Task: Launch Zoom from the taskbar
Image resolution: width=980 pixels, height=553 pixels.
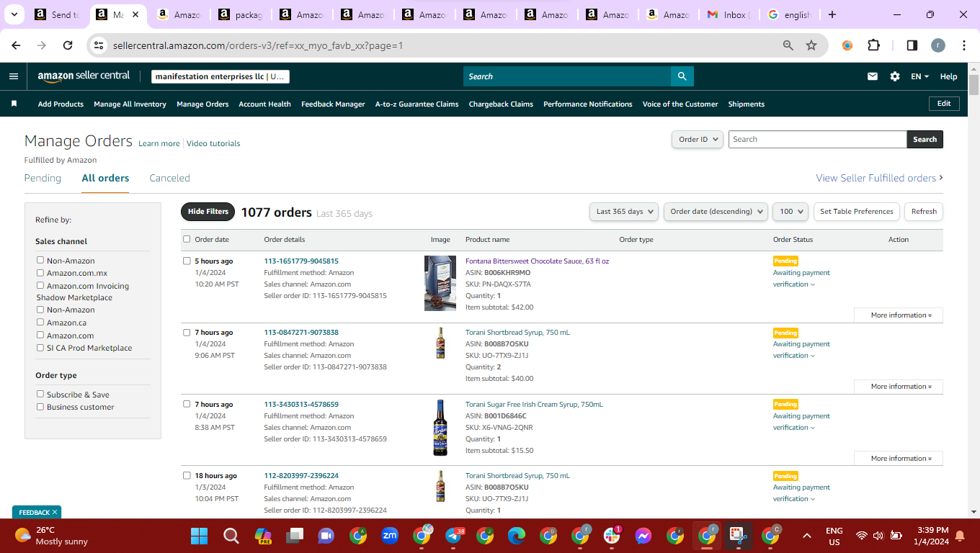Action: (x=390, y=536)
